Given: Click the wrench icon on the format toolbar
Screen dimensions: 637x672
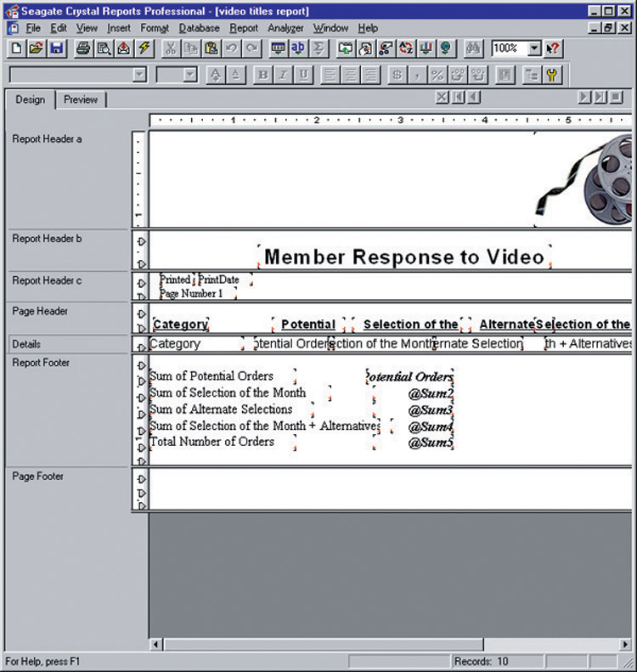Looking at the screenshot, I should [x=552, y=75].
